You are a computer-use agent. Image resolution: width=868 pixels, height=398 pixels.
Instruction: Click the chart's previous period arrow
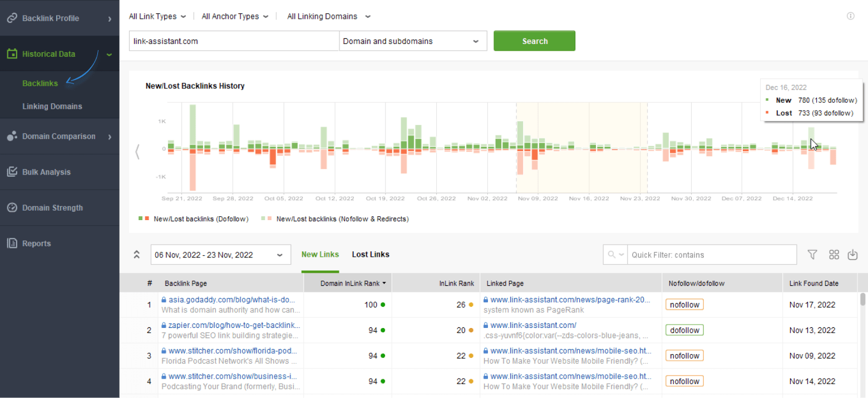click(x=137, y=151)
